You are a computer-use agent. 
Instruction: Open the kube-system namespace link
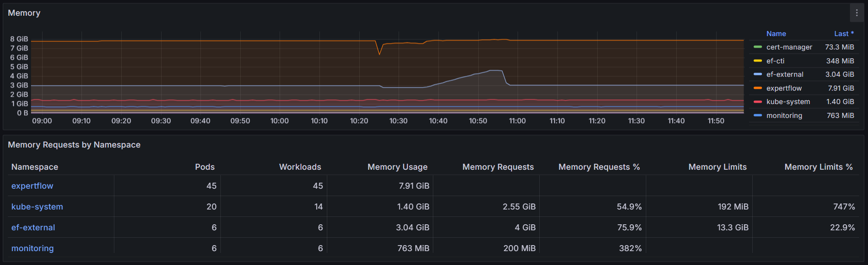37,207
